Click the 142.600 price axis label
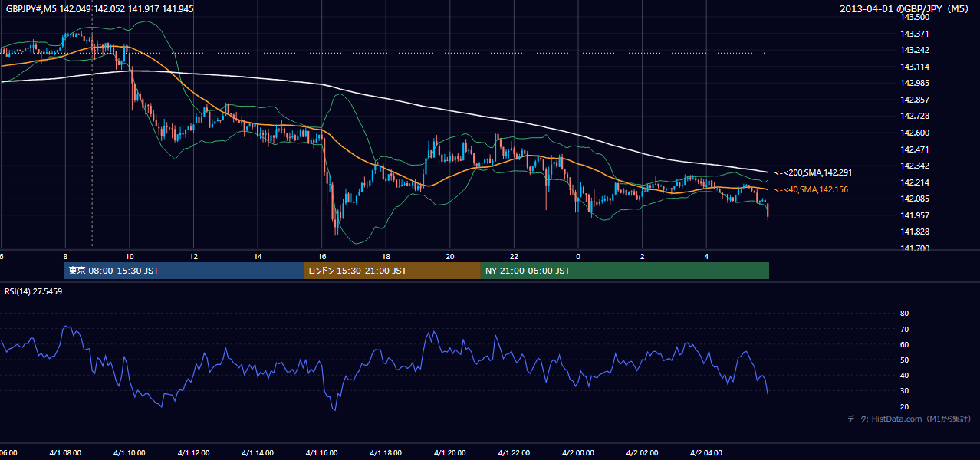 point(913,133)
